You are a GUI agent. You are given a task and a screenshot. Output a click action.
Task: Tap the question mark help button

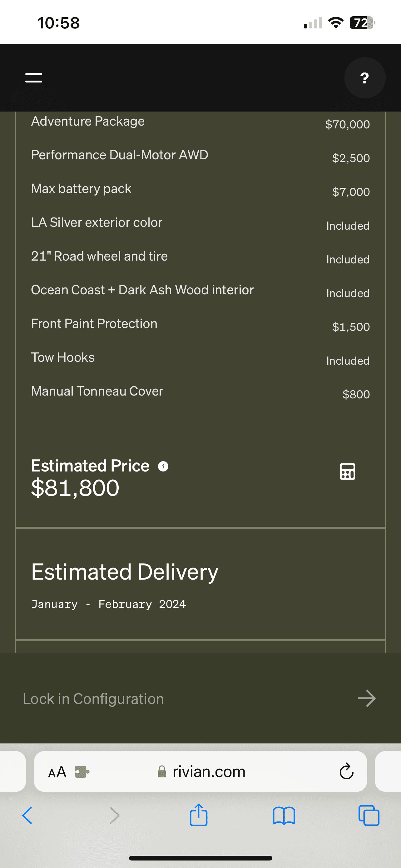pos(365,78)
